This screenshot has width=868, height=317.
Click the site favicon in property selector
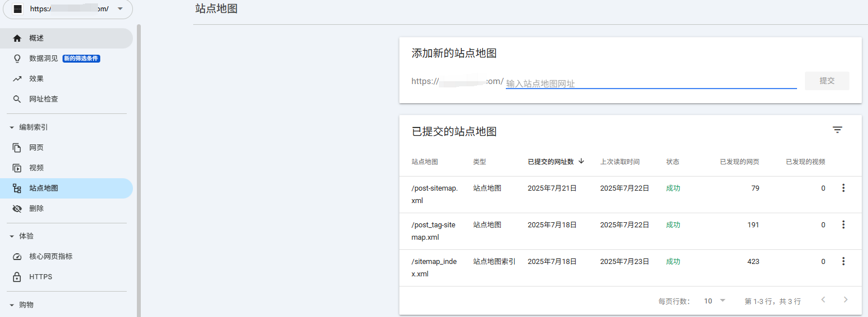[18, 9]
